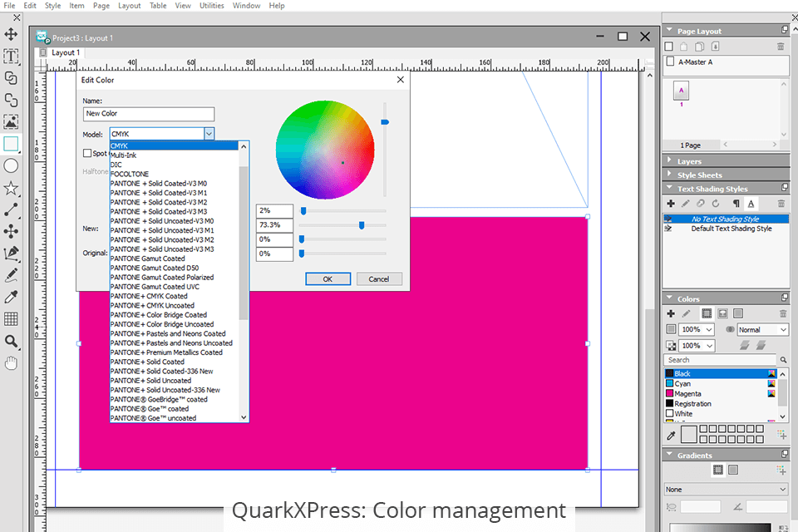The height and width of the screenshot is (532, 798).
Task: Expand the Style Sheets panel
Action: tap(670, 174)
